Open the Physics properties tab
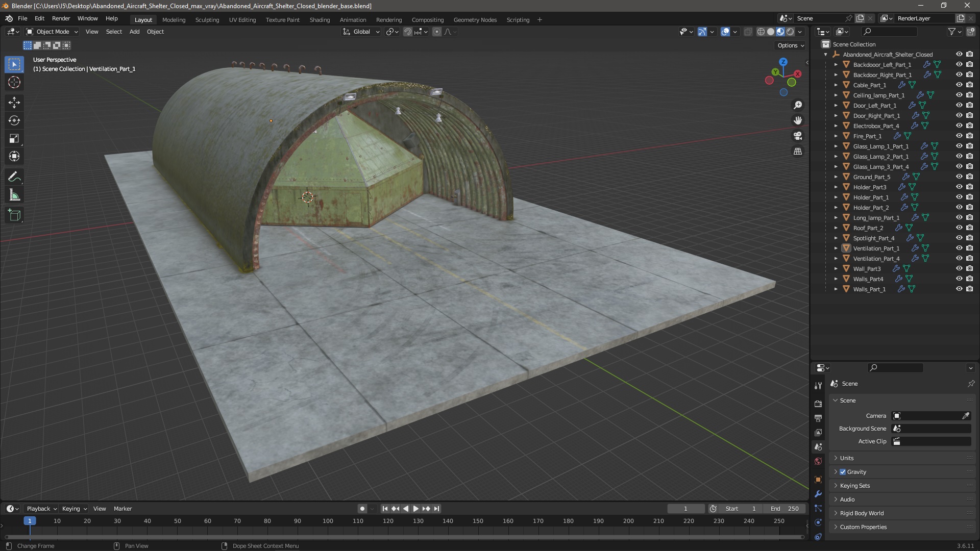This screenshot has width=980, height=551. click(818, 522)
